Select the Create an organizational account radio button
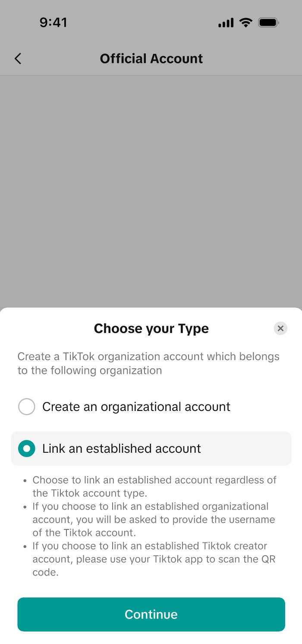The width and height of the screenshot is (302, 644). 27,407
